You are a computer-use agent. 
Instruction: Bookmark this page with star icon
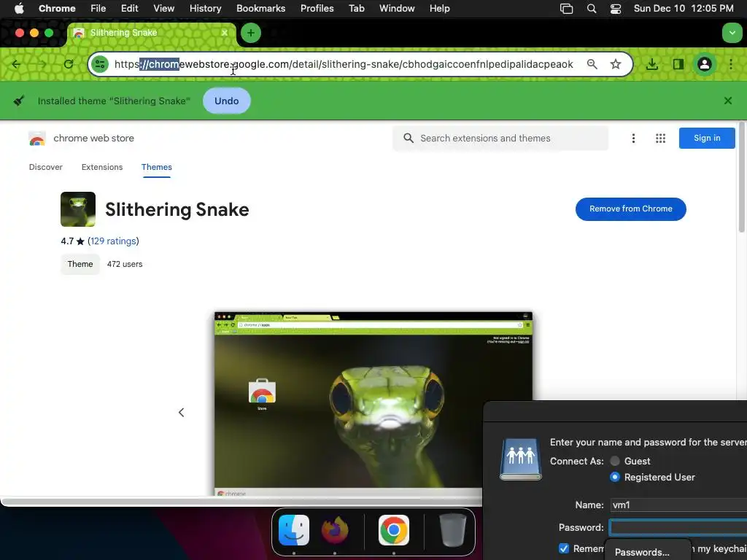point(616,64)
